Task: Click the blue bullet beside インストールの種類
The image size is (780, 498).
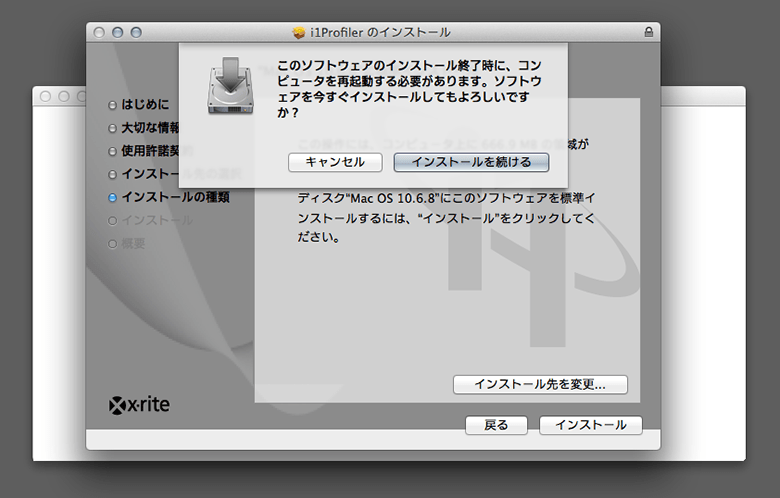Action: pyautogui.click(x=112, y=198)
